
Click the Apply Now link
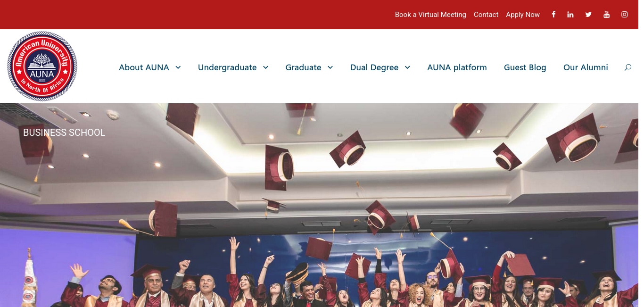pyautogui.click(x=523, y=15)
